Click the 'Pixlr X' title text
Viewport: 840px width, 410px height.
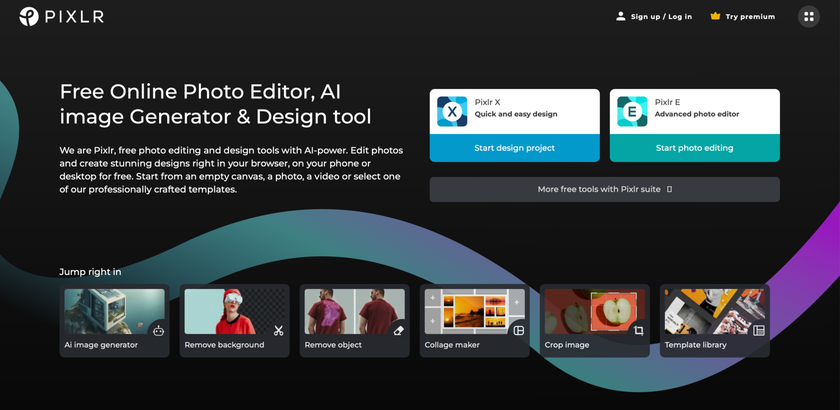pyautogui.click(x=487, y=102)
